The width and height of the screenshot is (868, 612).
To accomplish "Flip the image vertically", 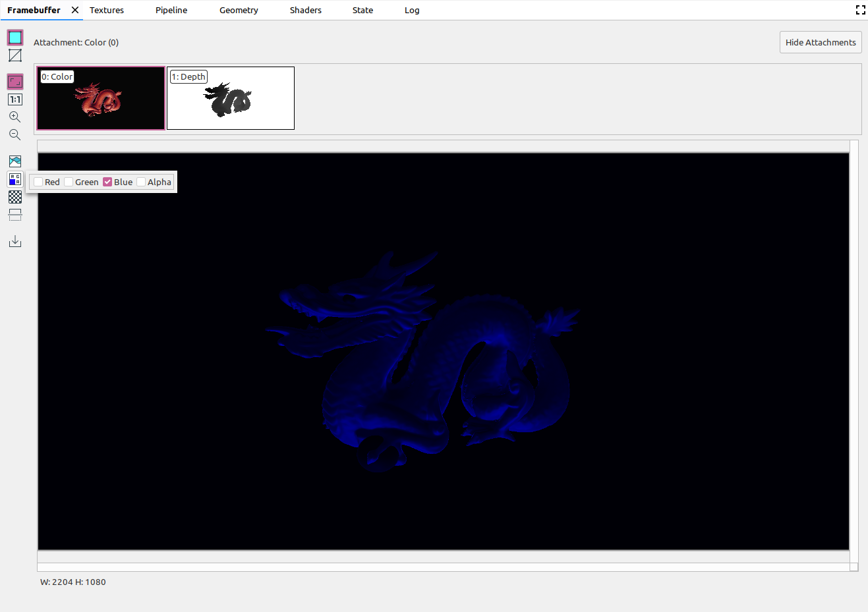I will point(15,215).
